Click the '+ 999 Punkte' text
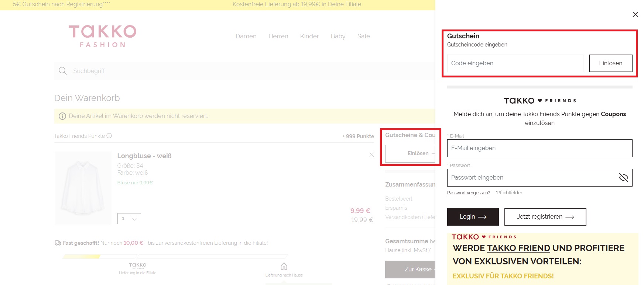The height and width of the screenshot is (285, 644). point(358,136)
